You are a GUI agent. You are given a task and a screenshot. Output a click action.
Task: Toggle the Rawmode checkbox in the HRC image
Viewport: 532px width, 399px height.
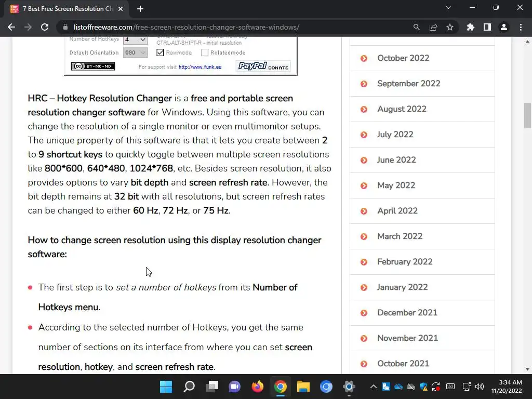tap(160, 52)
